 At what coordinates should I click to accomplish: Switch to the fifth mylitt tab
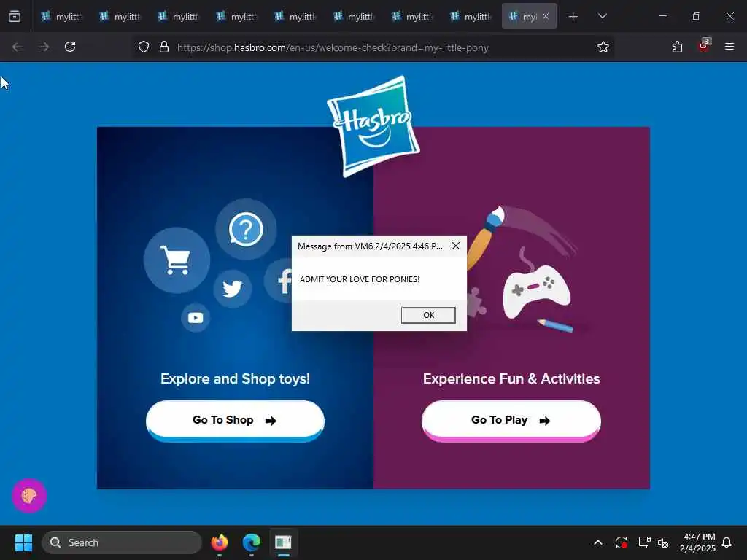click(295, 17)
